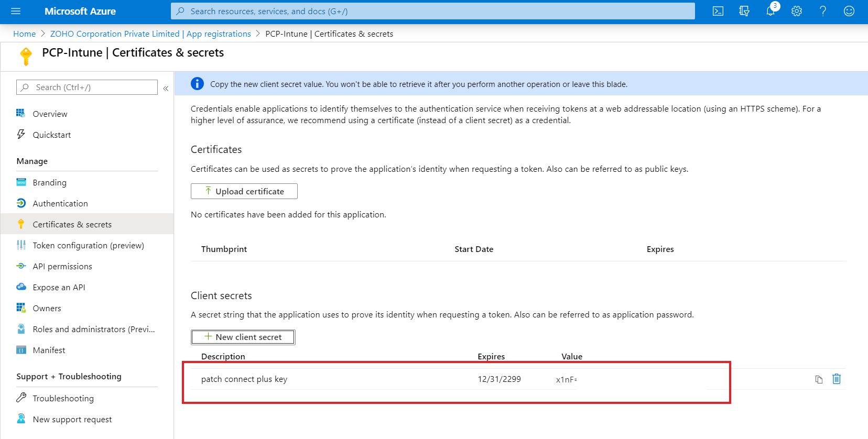Viewport: 868px width, 439px height.
Task: Delete the patch connect plus key secret
Action: (837, 379)
